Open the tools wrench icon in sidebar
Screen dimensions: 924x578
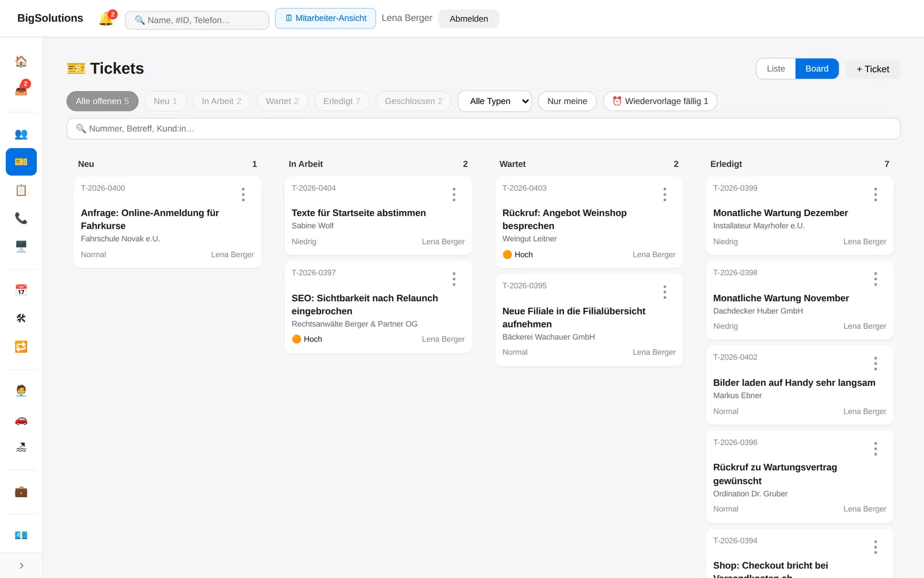(x=21, y=318)
